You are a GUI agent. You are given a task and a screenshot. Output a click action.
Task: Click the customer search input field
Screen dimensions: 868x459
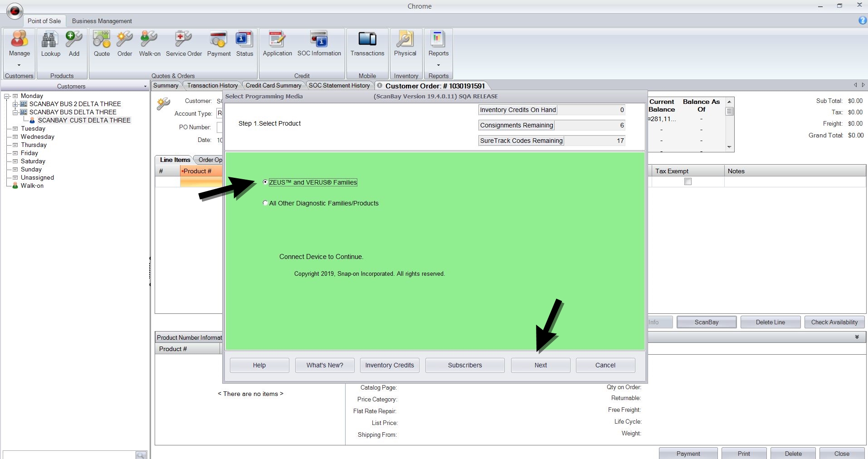pyautogui.click(x=68, y=454)
